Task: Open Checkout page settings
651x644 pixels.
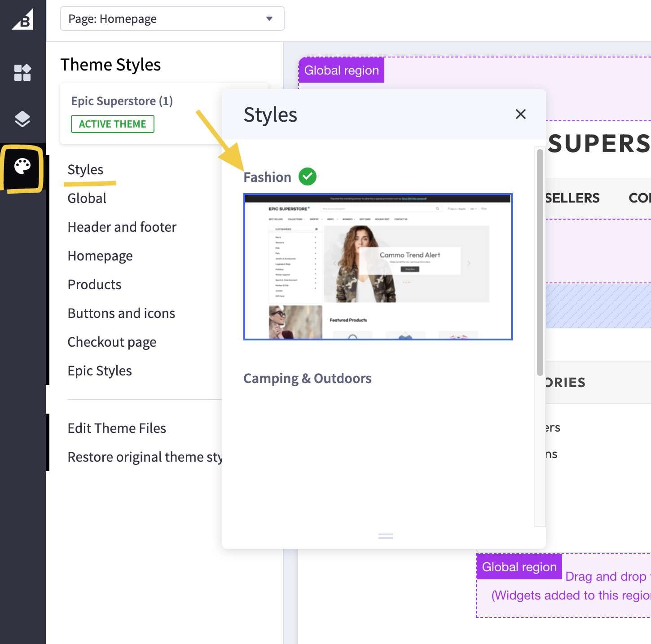Action: [112, 342]
